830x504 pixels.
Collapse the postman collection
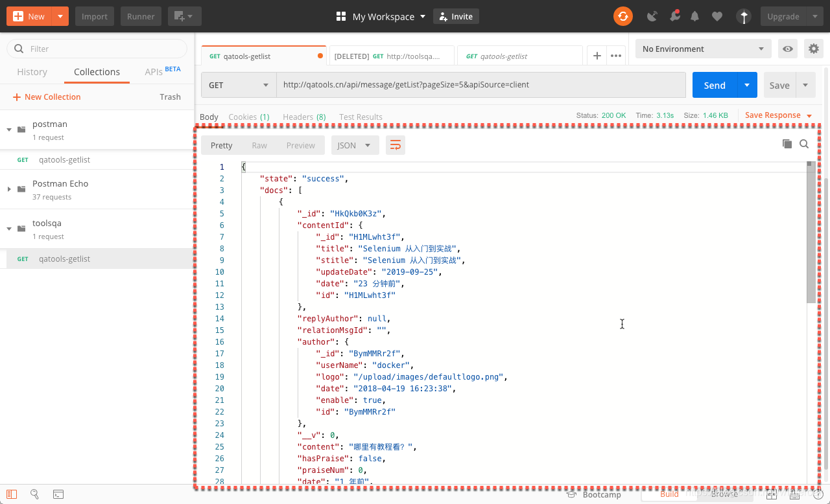(9, 130)
